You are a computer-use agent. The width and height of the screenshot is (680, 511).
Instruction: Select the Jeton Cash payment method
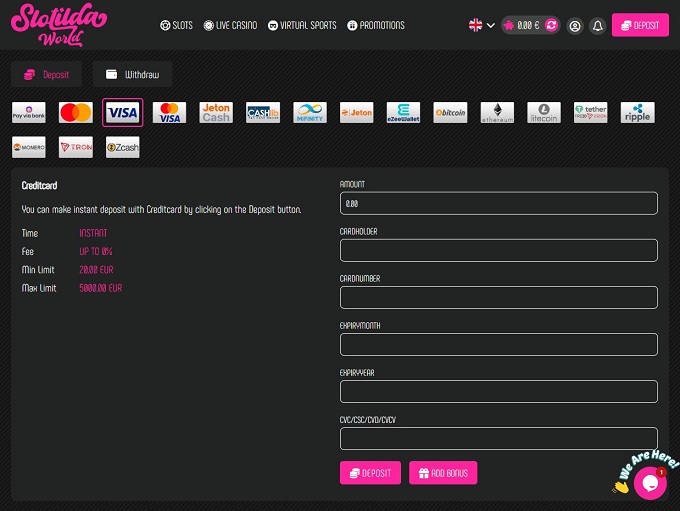(216, 113)
